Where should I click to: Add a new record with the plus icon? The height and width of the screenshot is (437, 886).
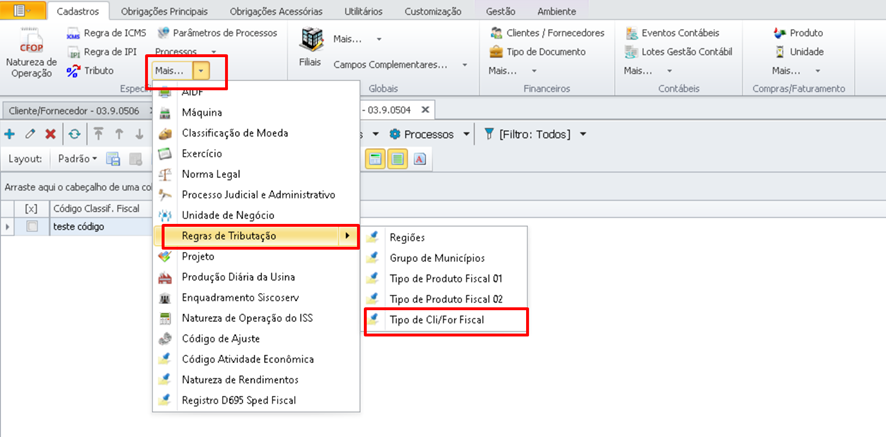[x=10, y=135]
